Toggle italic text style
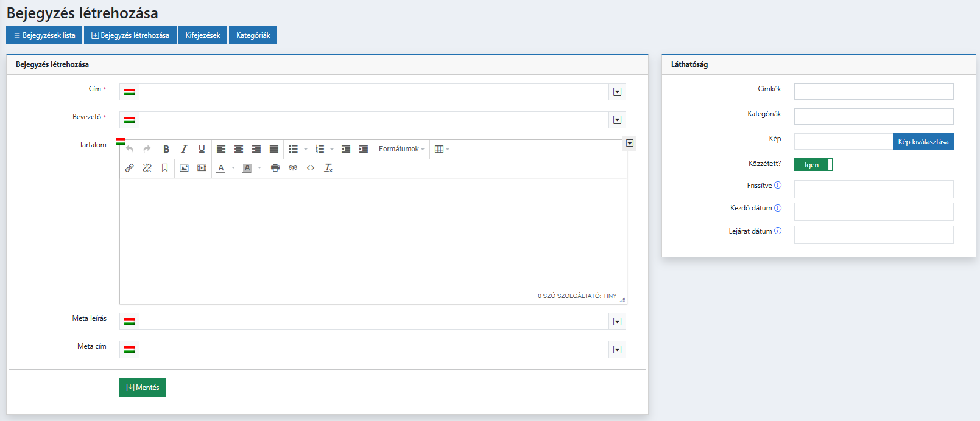Viewport: 980px width, 421px height. 184,149
